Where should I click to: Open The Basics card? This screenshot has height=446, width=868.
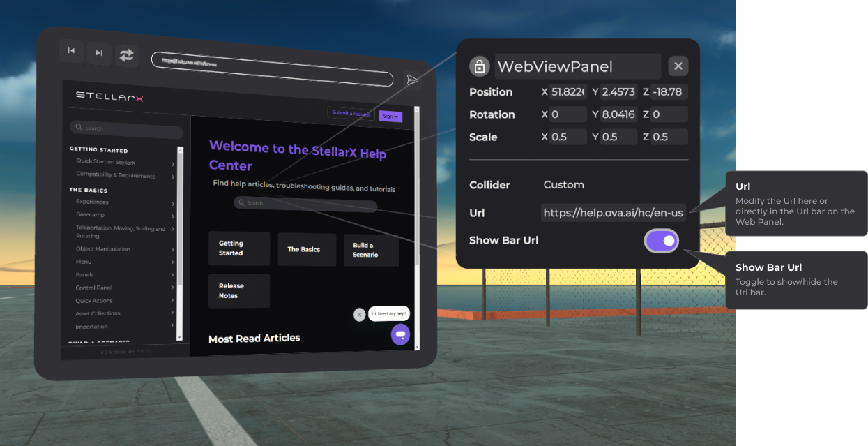[307, 249]
